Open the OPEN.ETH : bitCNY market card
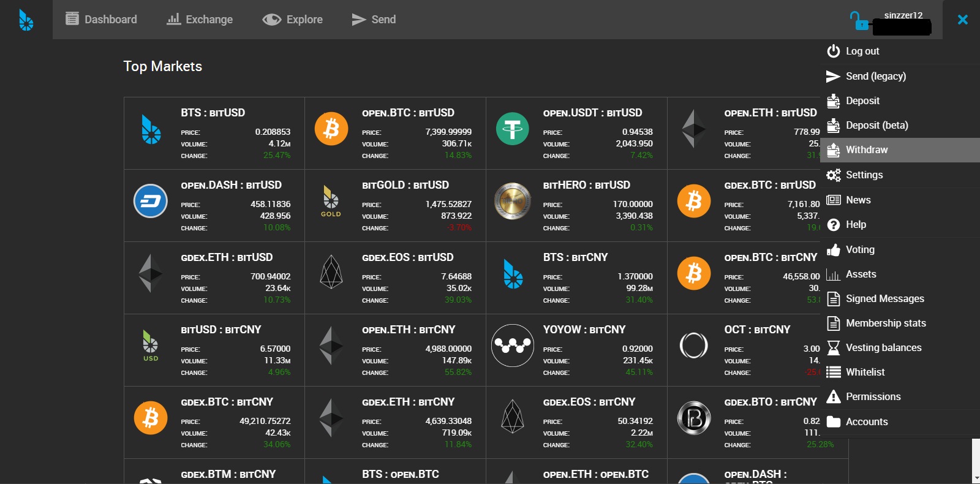980x484 pixels. point(395,350)
